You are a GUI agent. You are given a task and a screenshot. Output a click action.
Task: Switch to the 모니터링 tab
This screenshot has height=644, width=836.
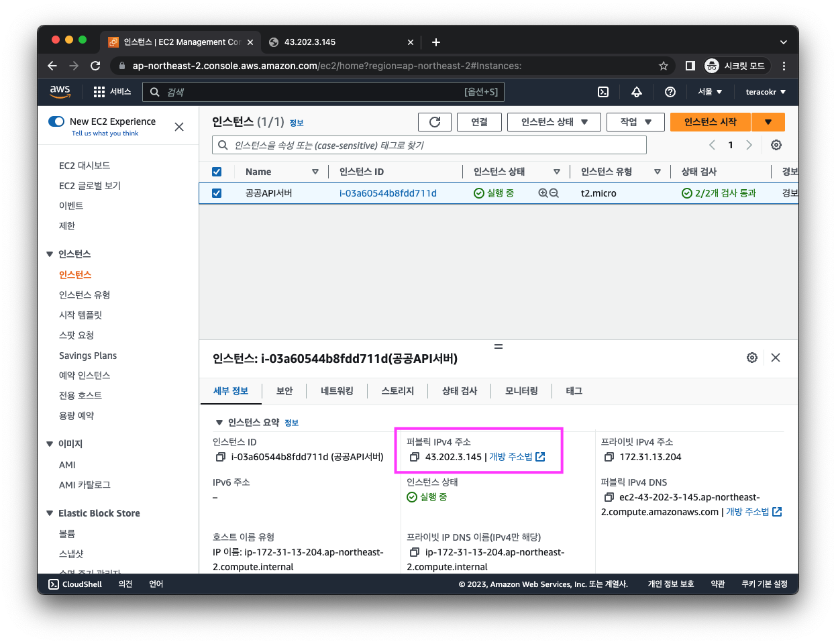pos(521,391)
